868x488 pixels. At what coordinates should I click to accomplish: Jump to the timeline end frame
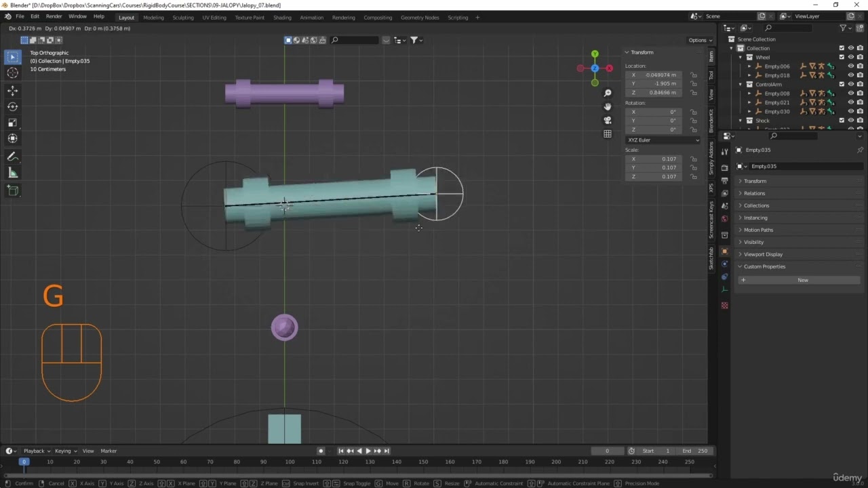click(387, 451)
